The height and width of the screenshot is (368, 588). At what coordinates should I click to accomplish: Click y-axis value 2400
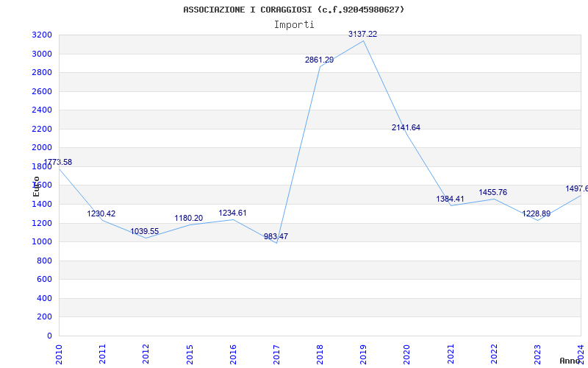point(42,110)
